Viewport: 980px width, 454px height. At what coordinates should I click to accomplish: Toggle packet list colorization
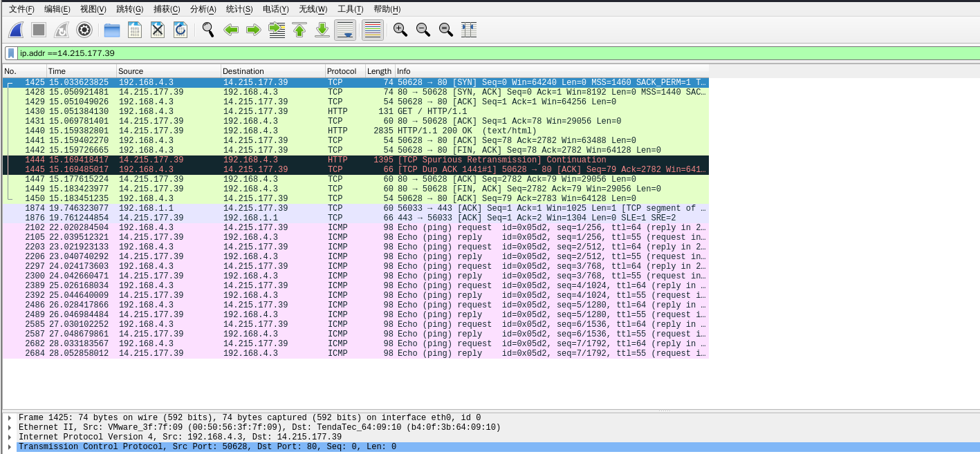[x=373, y=30]
